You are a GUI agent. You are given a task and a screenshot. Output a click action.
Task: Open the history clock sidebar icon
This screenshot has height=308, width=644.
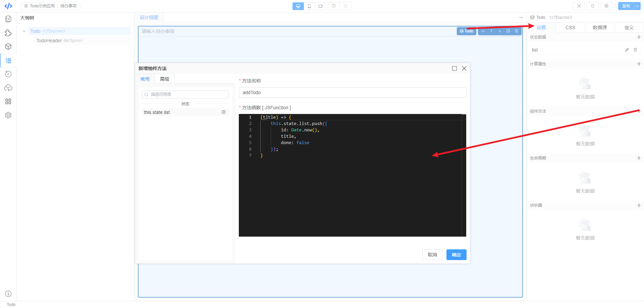click(8, 74)
